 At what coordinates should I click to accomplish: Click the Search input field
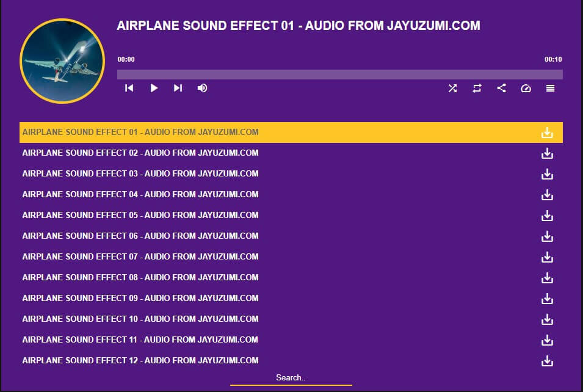click(290, 377)
